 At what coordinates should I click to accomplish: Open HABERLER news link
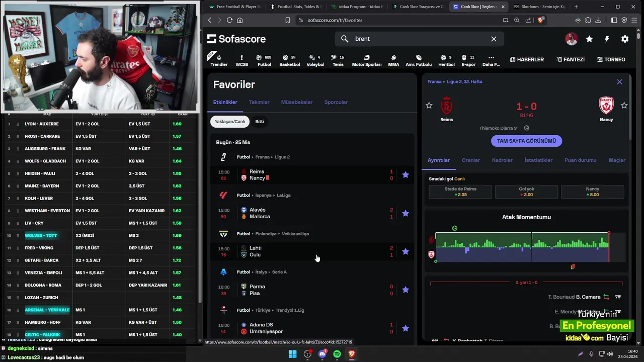coord(527,59)
